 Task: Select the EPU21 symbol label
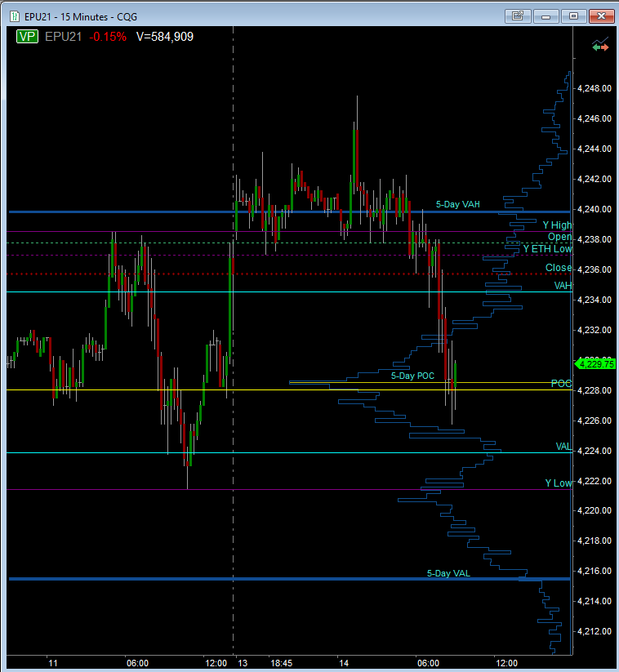click(63, 37)
